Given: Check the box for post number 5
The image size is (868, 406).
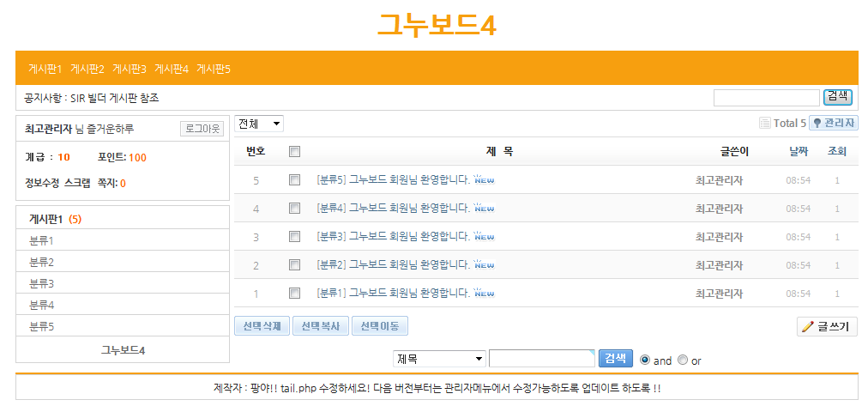Looking at the screenshot, I should (294, 179).
